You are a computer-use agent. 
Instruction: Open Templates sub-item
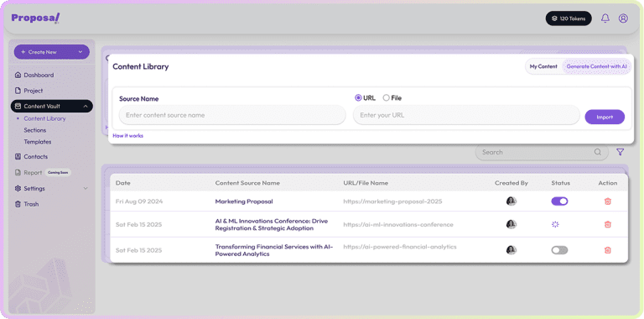coord(38,142)
